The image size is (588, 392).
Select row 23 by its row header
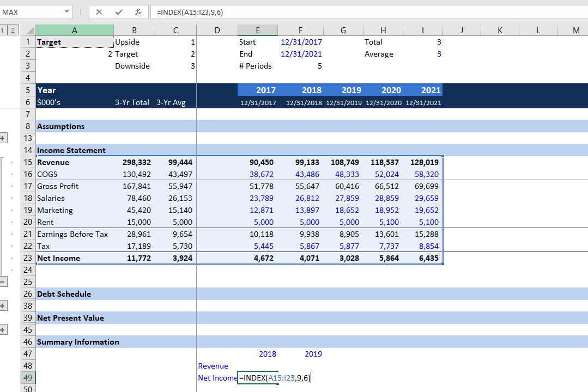point(28,258)
